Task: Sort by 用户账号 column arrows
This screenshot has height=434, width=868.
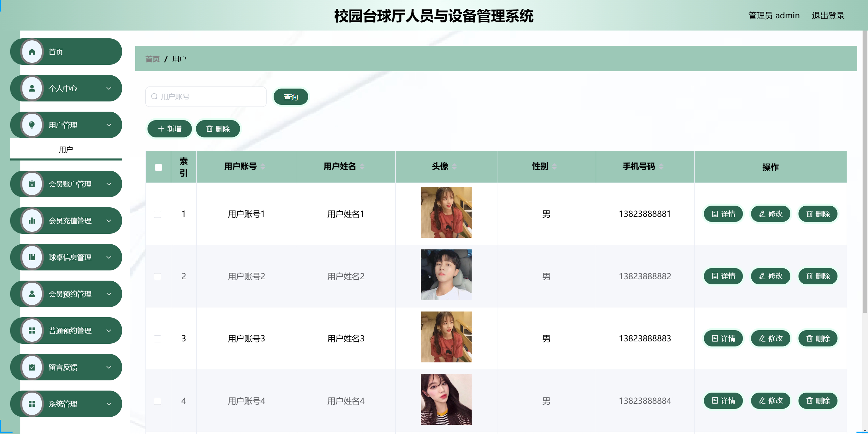Action: (263, 167)
